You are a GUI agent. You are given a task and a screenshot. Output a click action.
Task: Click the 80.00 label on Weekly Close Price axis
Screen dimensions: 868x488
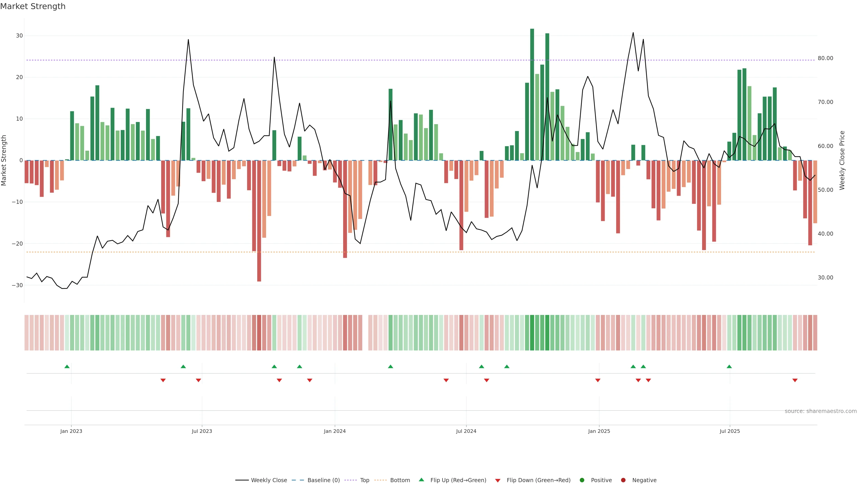click(825, 58)
